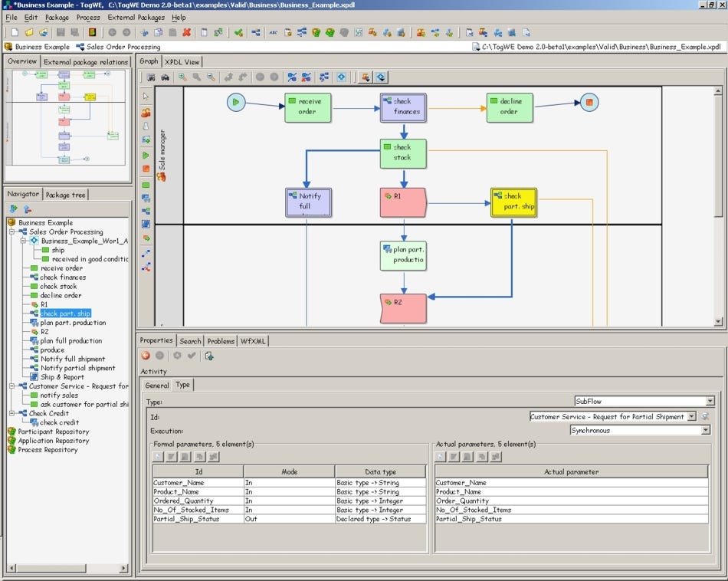The image size is (728, 581).
Task: Open graph search using the binoculars icon
Action: [x=164, y=77]
